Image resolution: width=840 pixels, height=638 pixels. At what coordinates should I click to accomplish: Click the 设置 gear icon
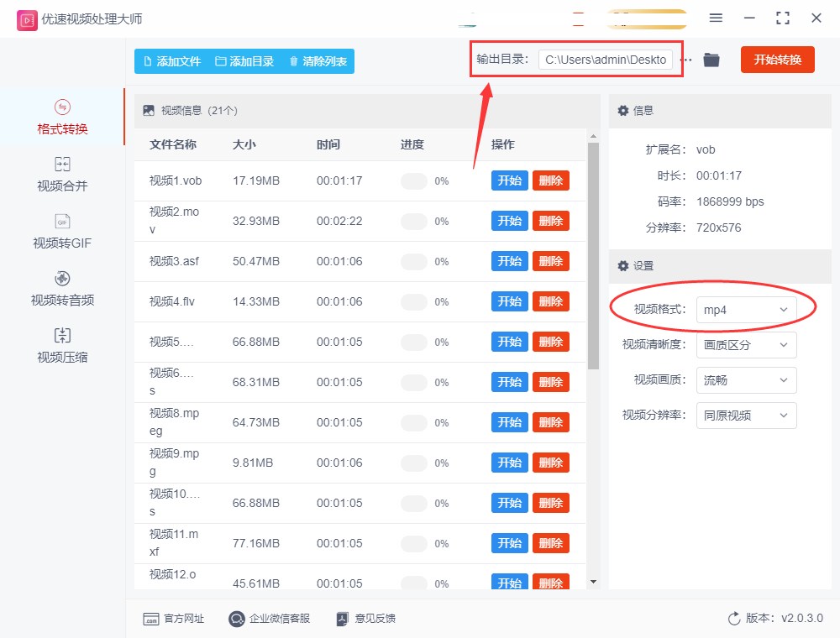(x=623, y=266)
